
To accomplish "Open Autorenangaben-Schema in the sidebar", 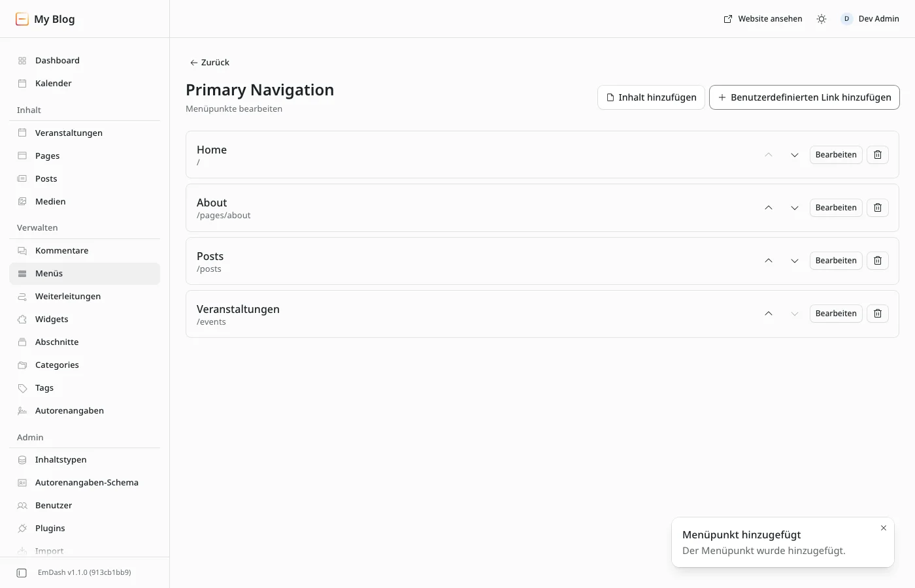I will 85,483.
